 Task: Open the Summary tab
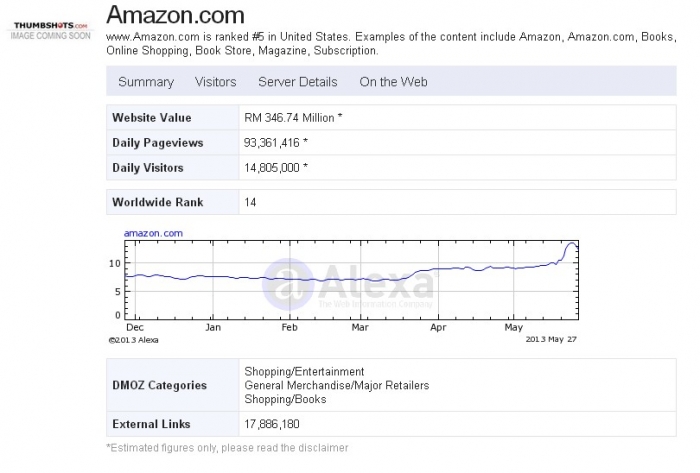[146, 82]
